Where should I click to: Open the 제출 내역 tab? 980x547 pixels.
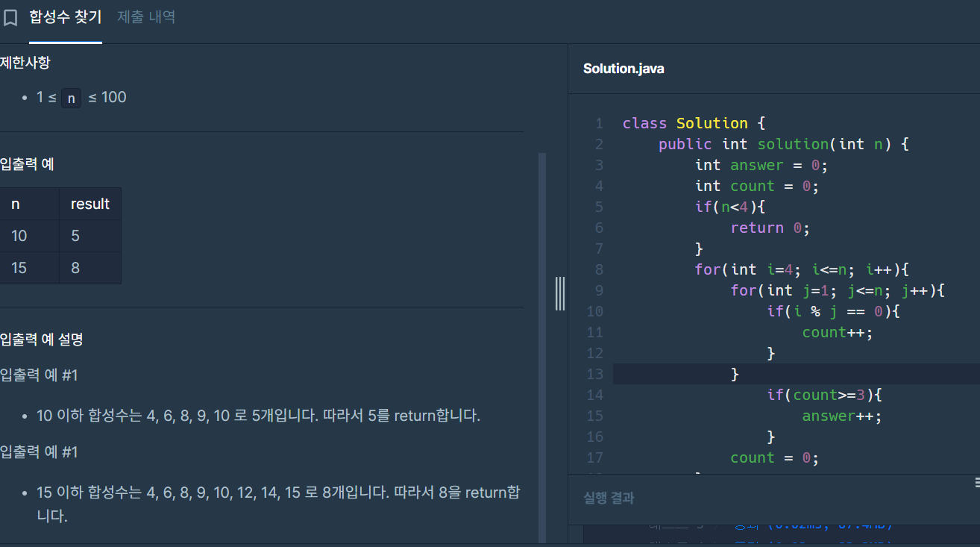[146, 17]
